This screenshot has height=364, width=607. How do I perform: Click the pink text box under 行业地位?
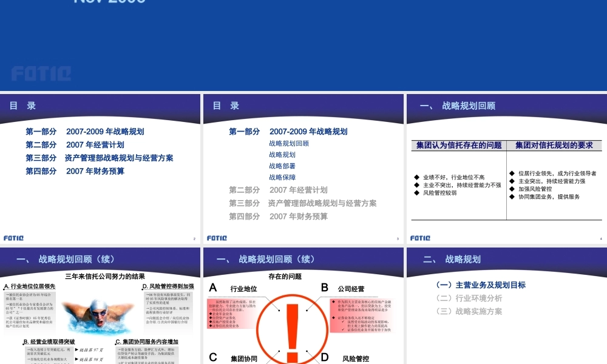tap(232, 314)
